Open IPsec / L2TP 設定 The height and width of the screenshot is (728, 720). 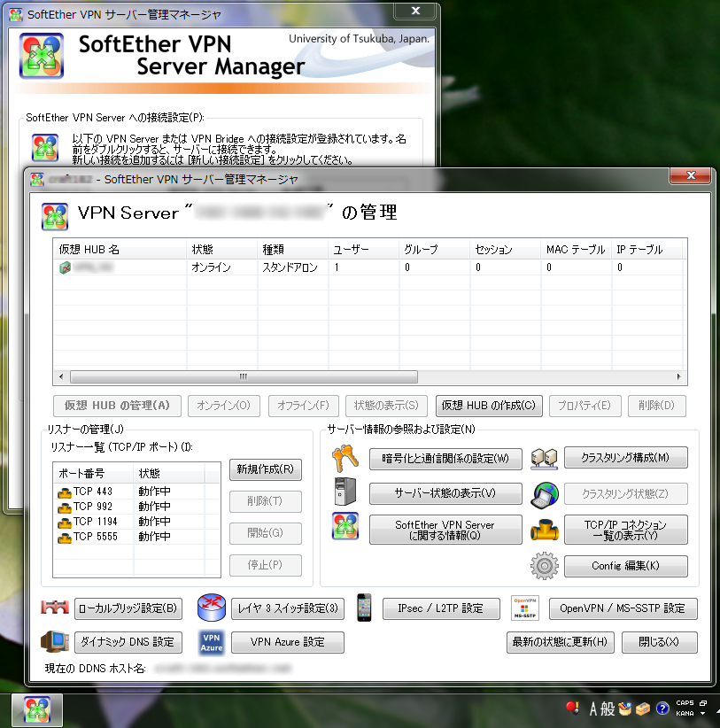441,608
